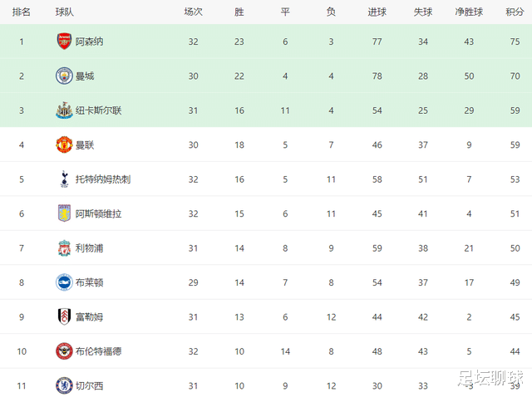The image size is (532, 397).
Task: Select the 进球 column header
Action: pos(377,12)
